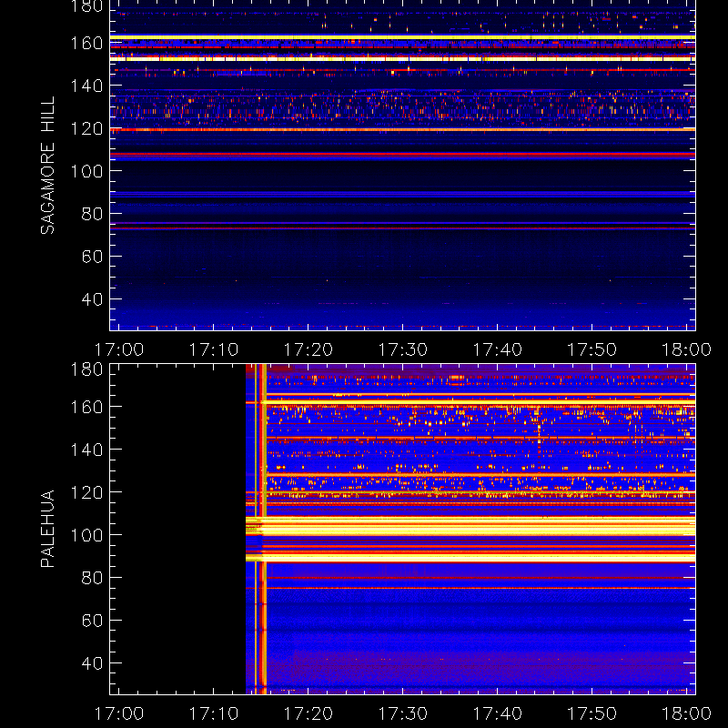Pick the 17:00 time label under the Sagamore Hill plot
Viewport: 728px width, 728px height.
(x=119, y=349)
